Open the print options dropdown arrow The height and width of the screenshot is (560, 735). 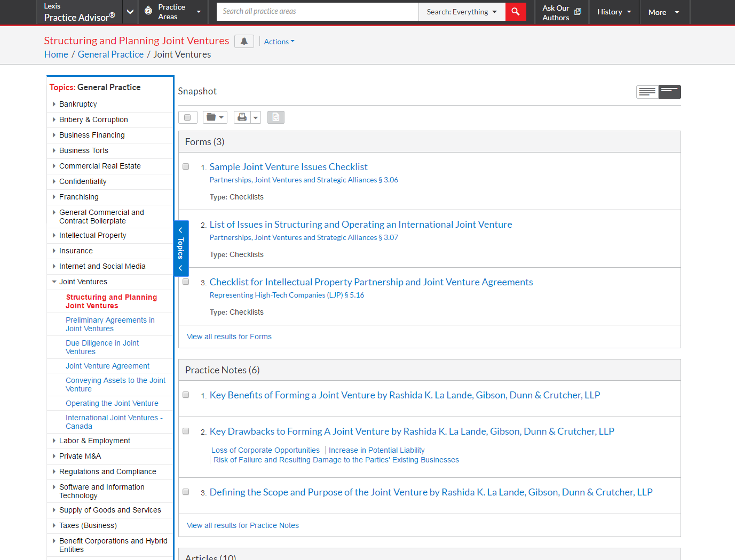(256, 117)
